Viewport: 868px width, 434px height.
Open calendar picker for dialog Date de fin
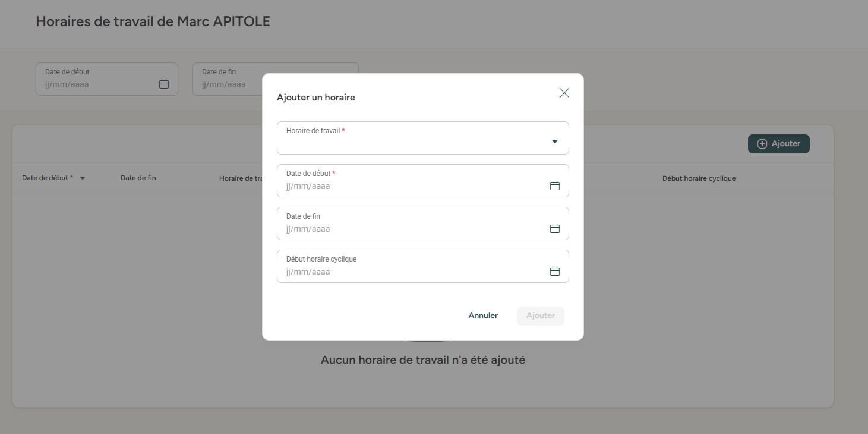tap(554, 229)
